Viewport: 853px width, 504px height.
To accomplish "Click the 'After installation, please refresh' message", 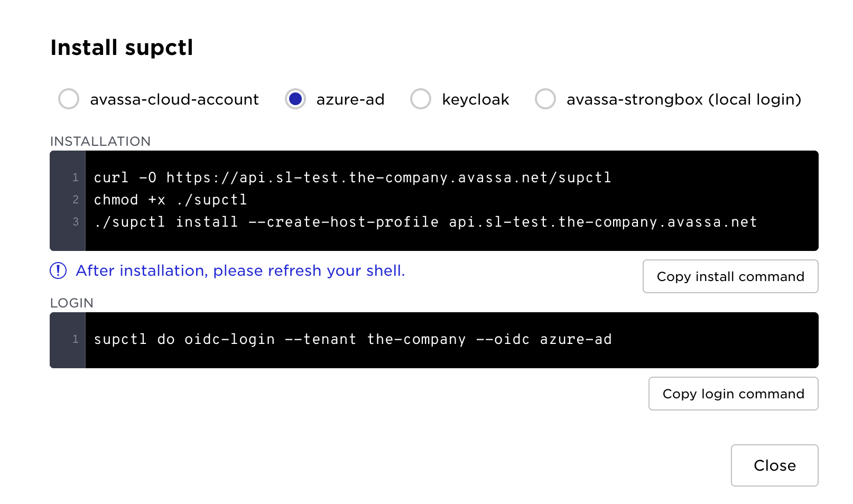I will pyautogui.click(x=240, y=270).
